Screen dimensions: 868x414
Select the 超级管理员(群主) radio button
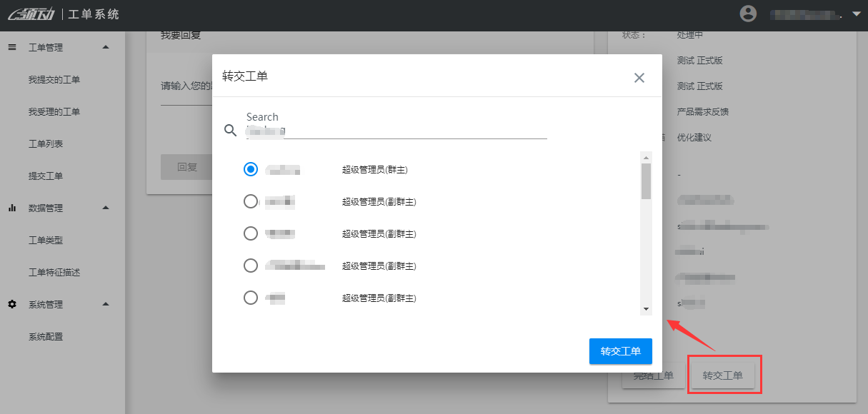[x=251, y=169]
